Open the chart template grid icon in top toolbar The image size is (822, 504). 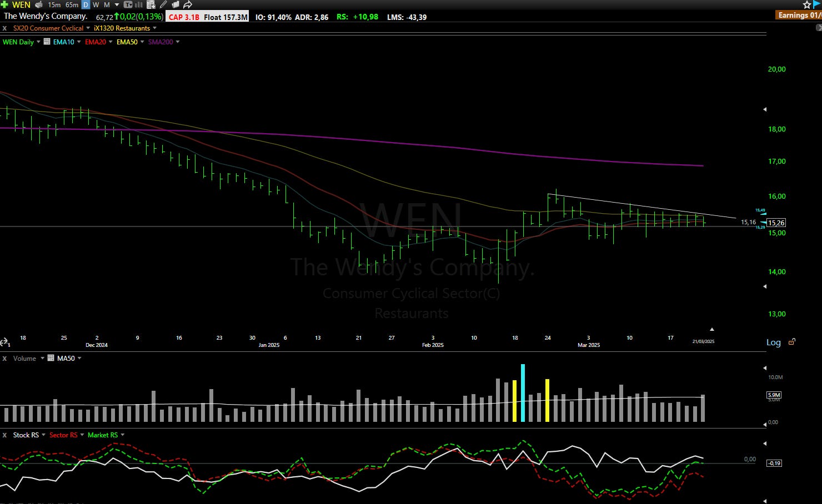(x=151, y=4)
